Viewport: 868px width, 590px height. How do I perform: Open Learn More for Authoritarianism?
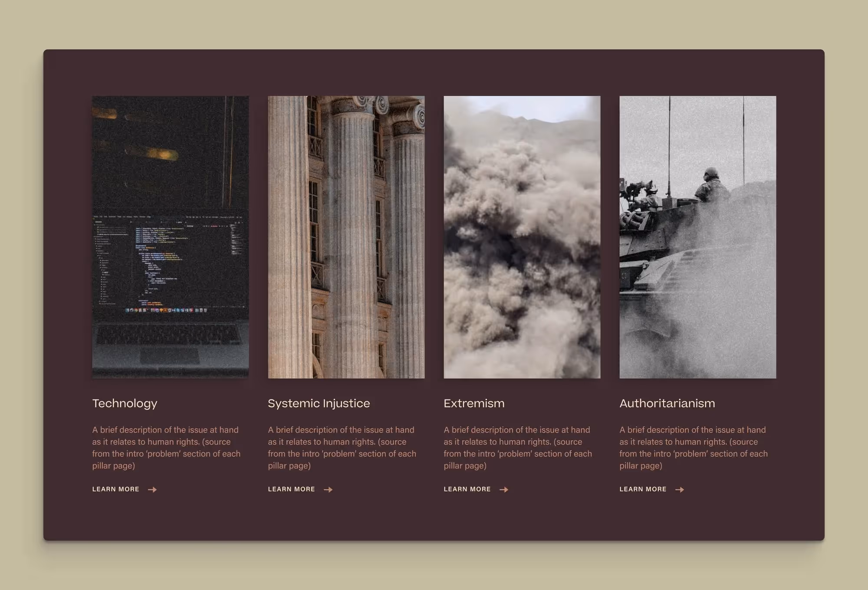(x=643, y=489)
